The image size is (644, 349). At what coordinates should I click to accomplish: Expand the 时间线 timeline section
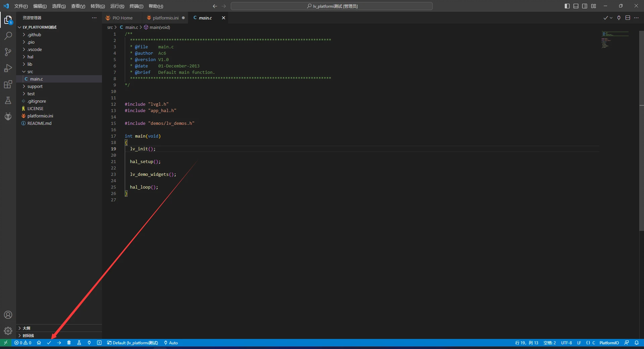(x=59, y=335)
